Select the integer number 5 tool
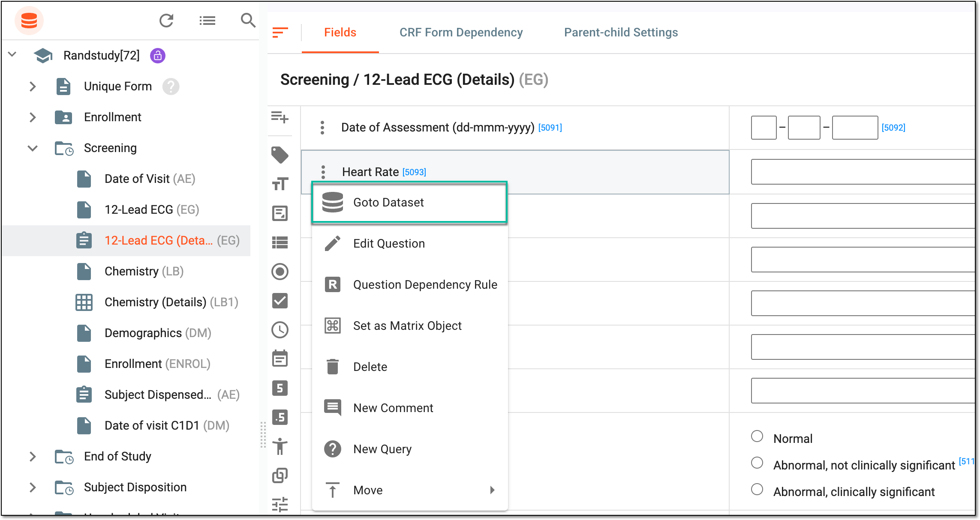This screenshot has height=520, width=980. [x=280, y=388]
